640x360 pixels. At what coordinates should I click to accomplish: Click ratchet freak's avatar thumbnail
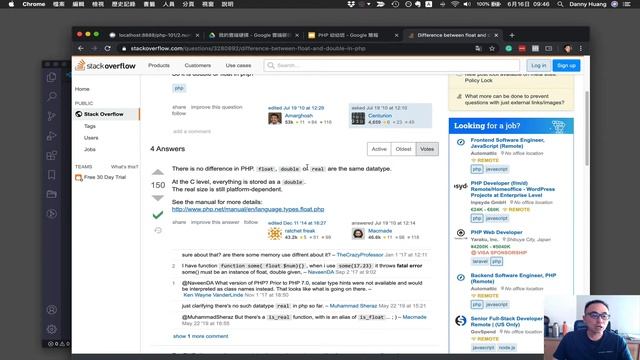coord(275,233)
